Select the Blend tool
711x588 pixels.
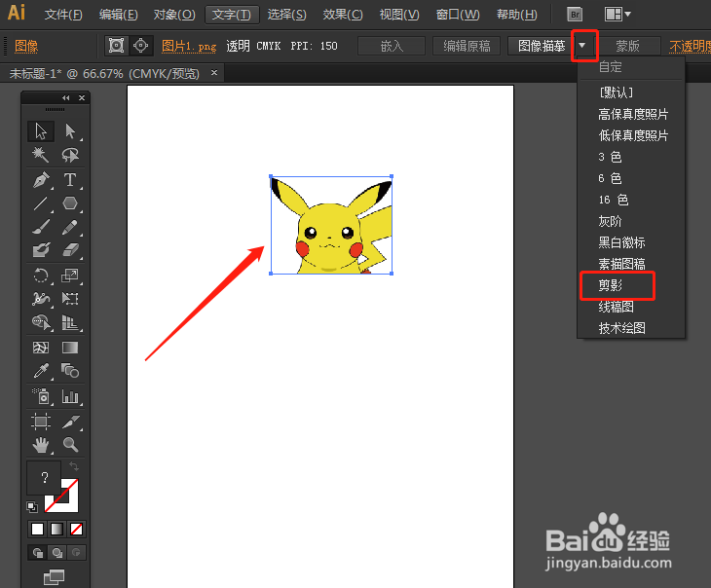click(x=70, y=371)
